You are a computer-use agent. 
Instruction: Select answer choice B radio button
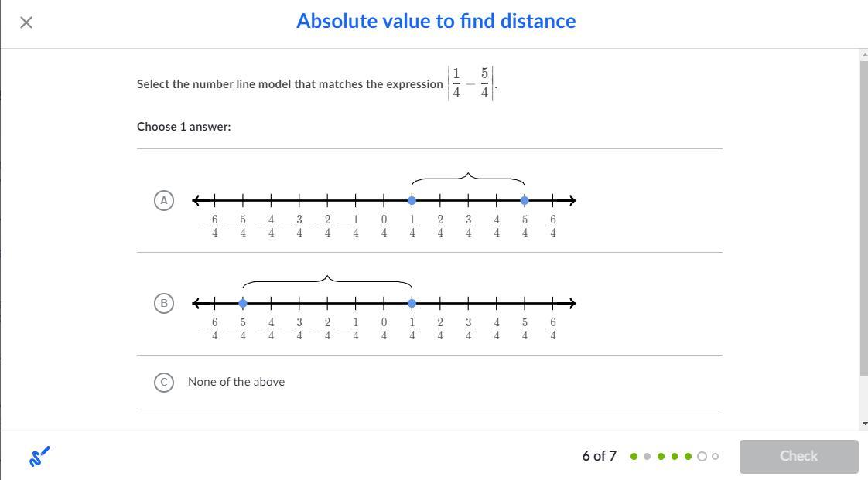point(163,303)
